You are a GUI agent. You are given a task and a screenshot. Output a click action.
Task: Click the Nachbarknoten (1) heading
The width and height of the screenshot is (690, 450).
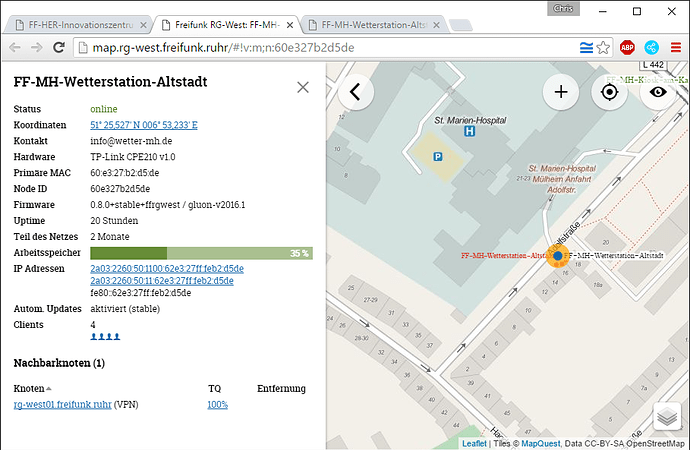59,363
